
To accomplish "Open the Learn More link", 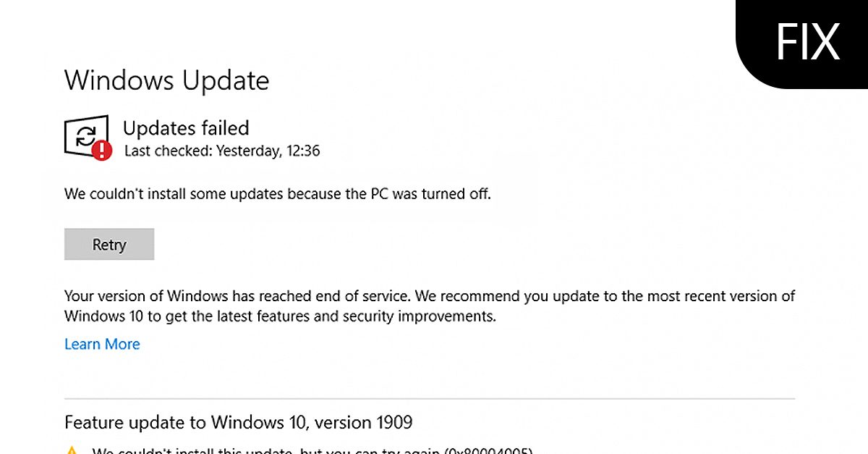I will [102, 344].
